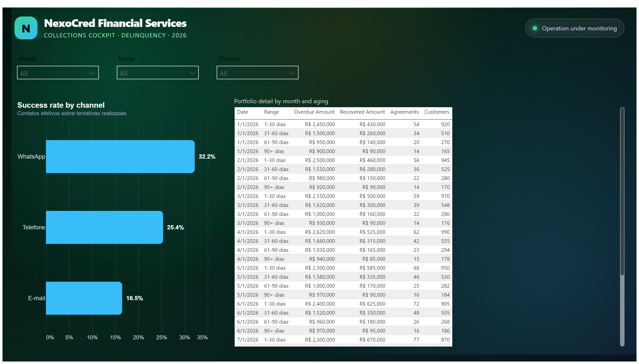Viewport: 639px width, 364px height.
Task: Select the WhatsApp bar in chart
Action: (120, 157)
